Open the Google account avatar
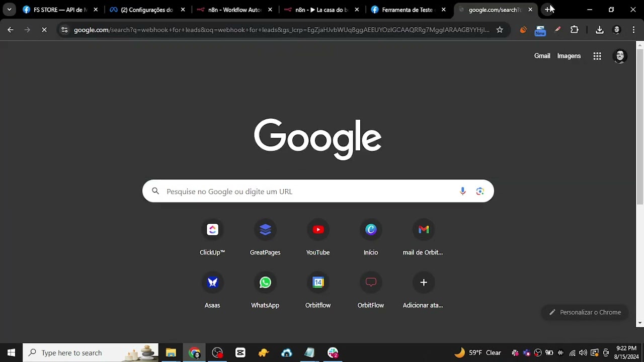The width and height of the screenshot is (644, 362). coord(620,56)
